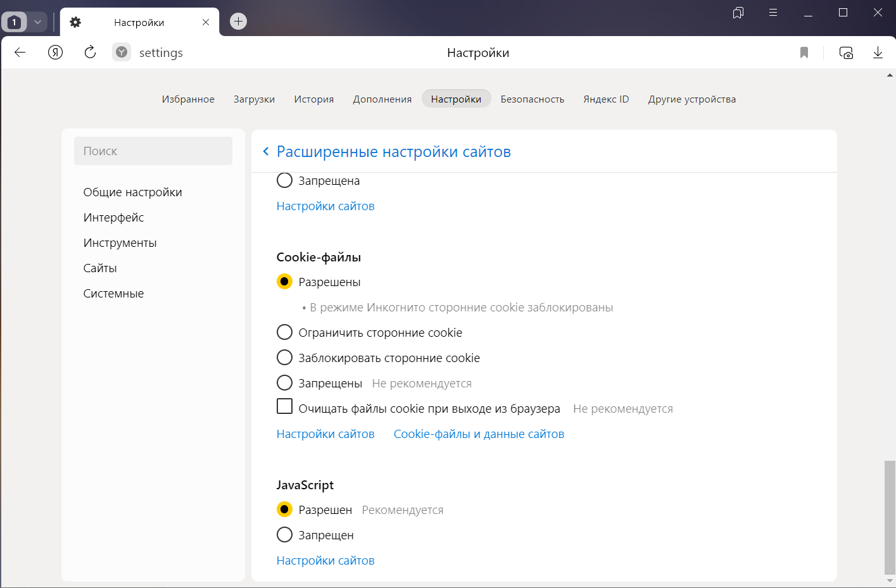Open the 'История' tab
896x588 pixels.
pos(313,99)
